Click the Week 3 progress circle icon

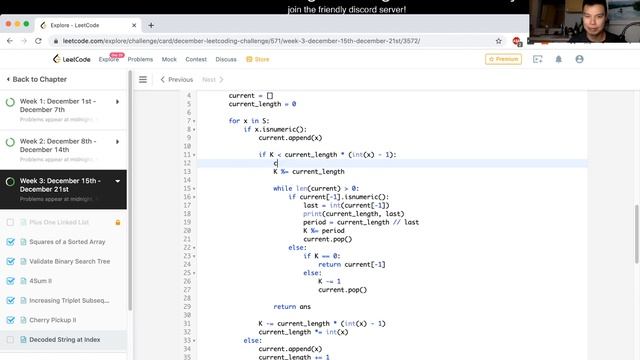click(x=10, y=182)
